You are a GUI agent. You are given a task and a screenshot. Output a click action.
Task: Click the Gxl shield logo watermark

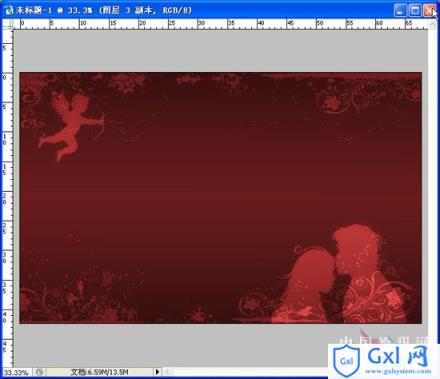(347, 360)
